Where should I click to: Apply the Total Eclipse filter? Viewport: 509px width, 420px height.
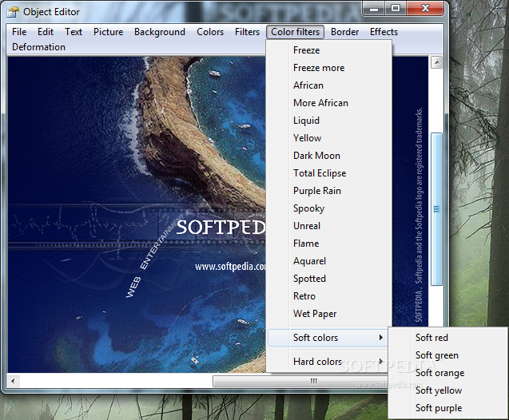click(329, 172)
